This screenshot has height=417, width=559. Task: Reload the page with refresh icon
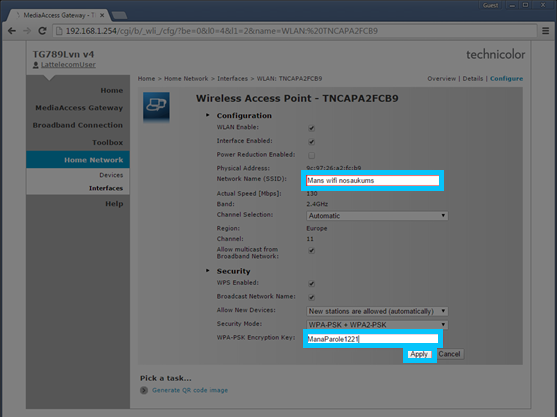click(x=42, y=31)
